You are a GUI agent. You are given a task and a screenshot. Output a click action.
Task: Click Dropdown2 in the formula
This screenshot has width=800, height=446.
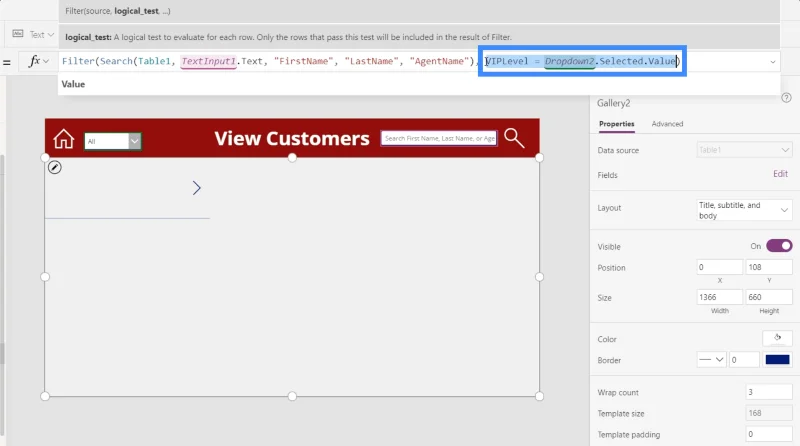click(x=569, y=61)
